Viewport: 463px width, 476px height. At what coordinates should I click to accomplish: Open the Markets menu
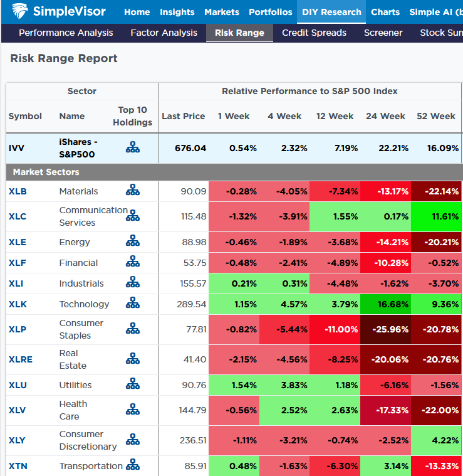pyautogui.click(x=222, y=12)
